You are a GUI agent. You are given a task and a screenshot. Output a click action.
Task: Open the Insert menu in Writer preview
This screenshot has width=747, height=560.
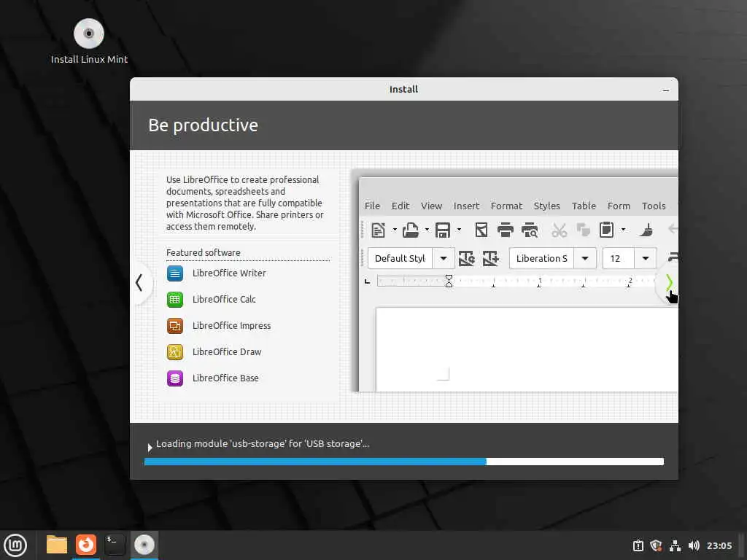[x=466, y=206]
